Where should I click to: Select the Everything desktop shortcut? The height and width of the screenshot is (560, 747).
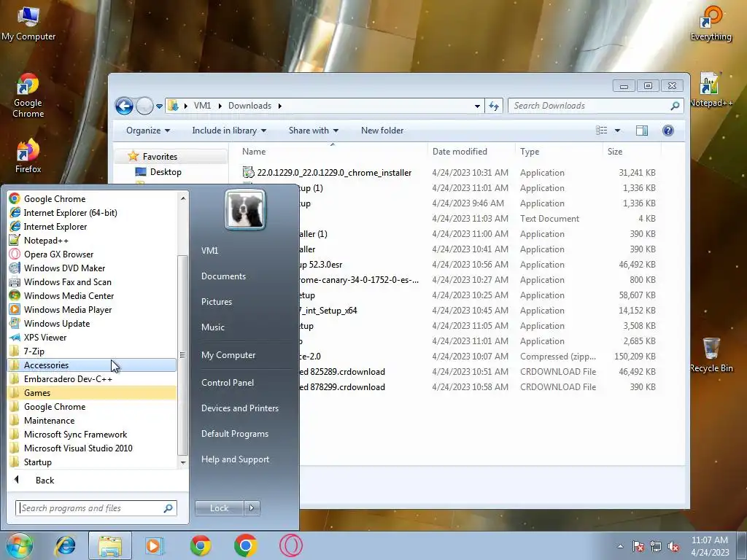[711, 23]
